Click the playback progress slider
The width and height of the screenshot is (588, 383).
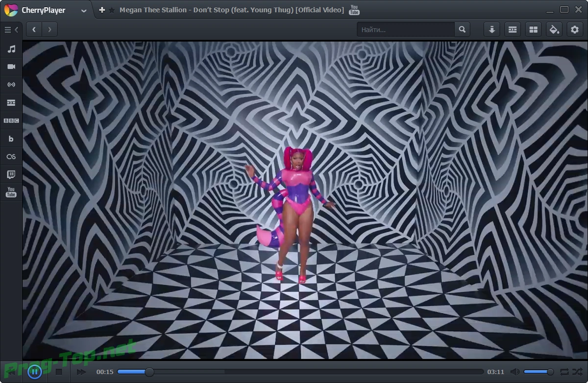[x=300, y=372]
